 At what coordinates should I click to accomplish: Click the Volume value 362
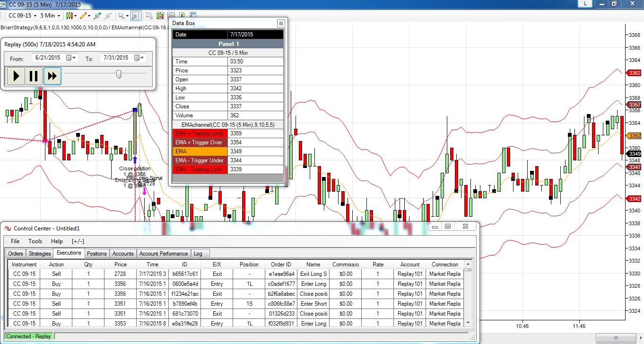[256, 115]
